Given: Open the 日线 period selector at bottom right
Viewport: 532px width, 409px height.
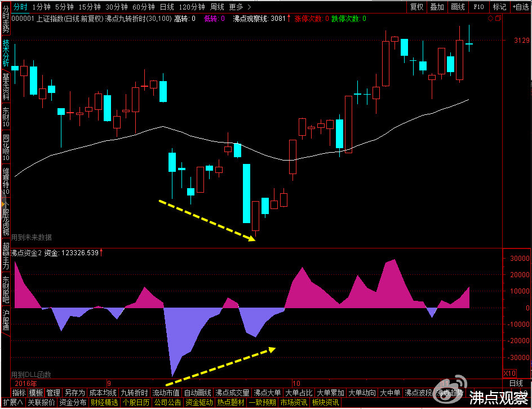Looking at the screenshot, I should [x=516, y=383].
